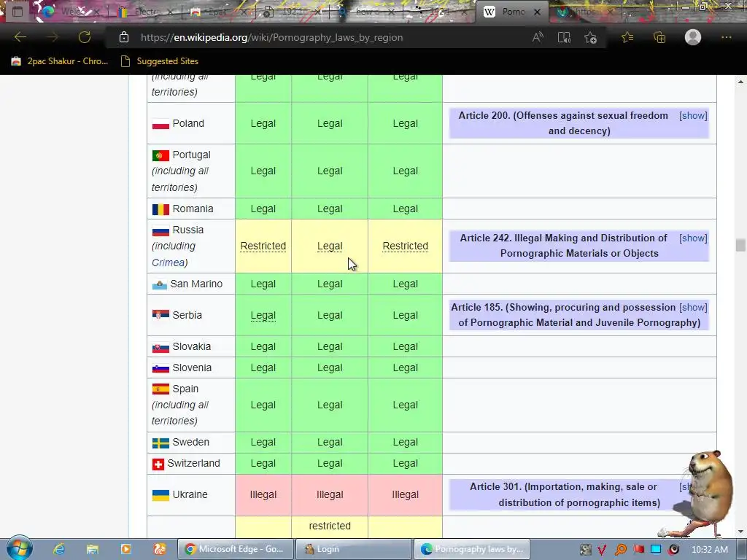Image resolution: width=747 pixels, height=560 pixels.
Task: Open the tab actions menu icon
Action: pos(18,12)
